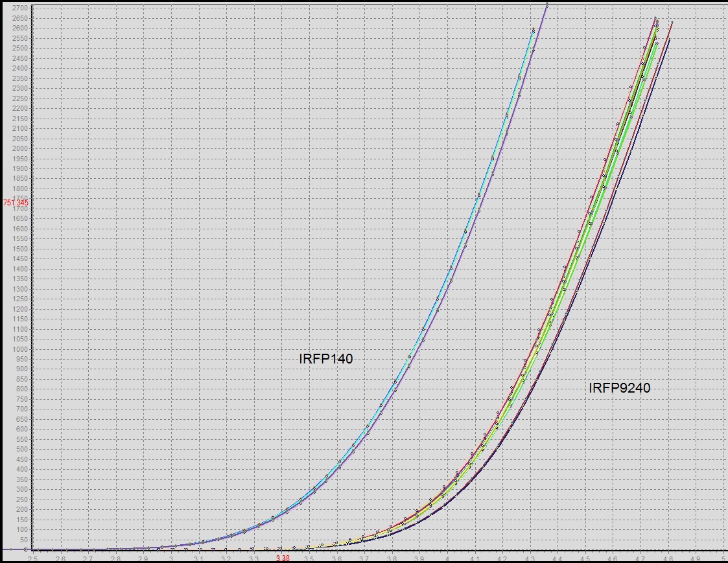The image size is (728, 563).
Task: Click the IRFP140 curve annotation label
Action: pos(326,359)
